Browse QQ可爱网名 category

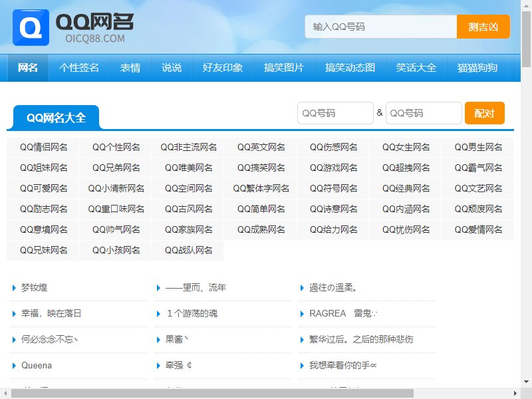[43, 188]
